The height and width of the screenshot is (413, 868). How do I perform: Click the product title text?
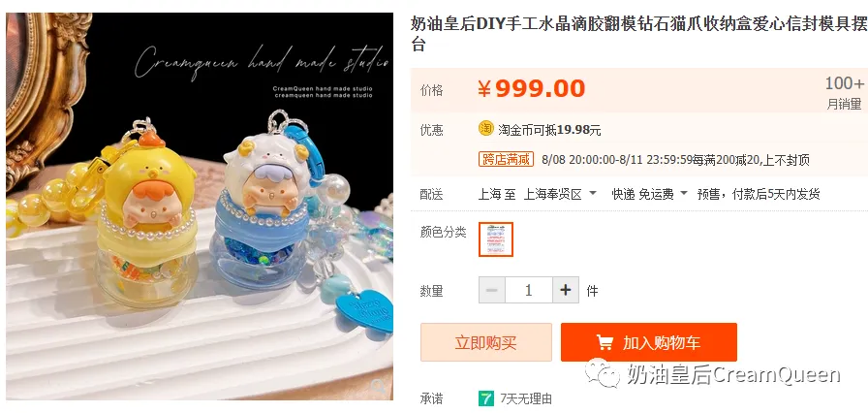tap(638, 34)
